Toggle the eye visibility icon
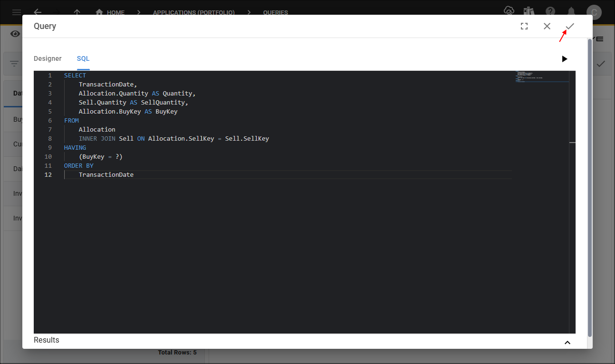 (x=16, y=34)
